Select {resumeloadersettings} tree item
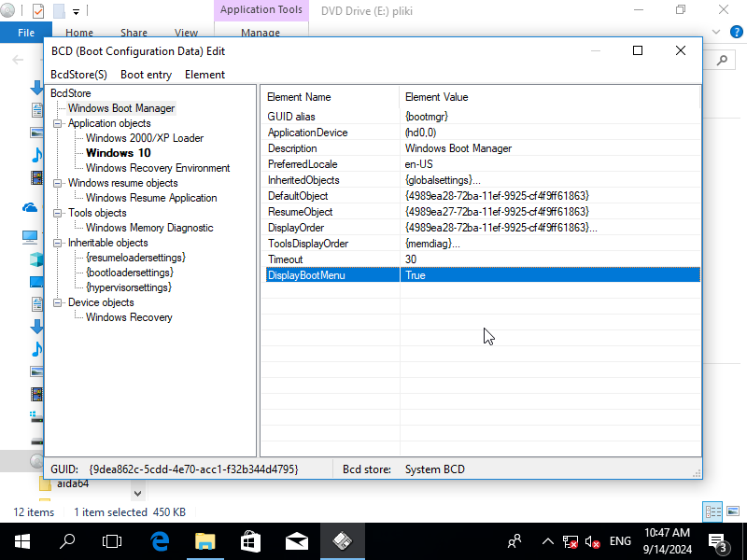 point(135,258)
